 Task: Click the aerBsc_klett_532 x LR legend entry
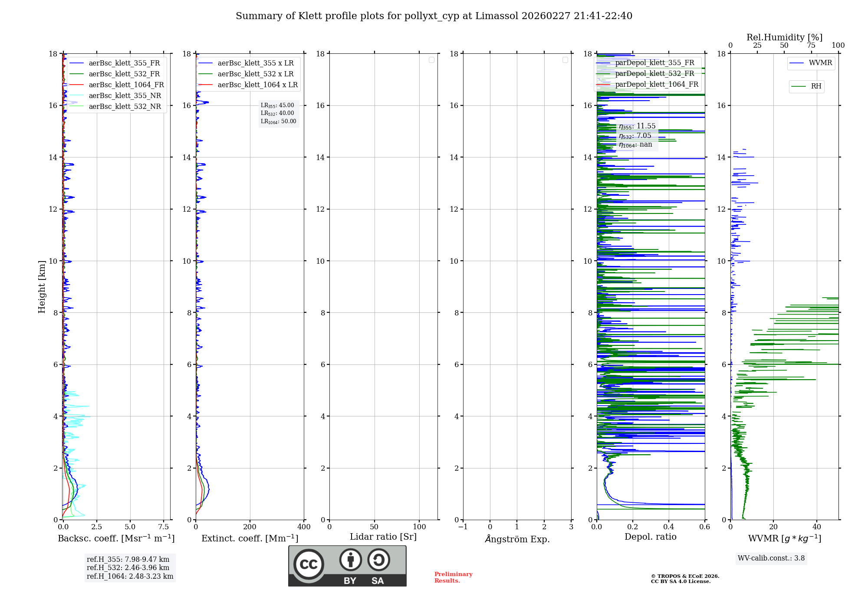[255, 74]
